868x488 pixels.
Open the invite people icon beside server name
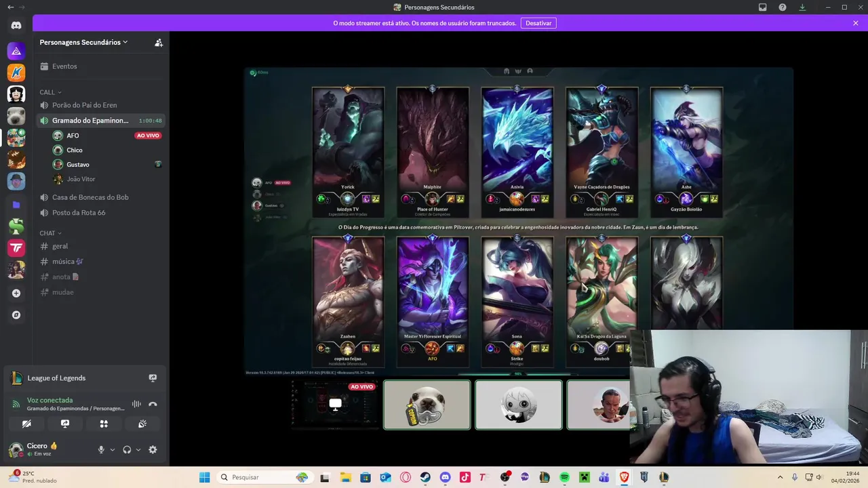click(x=159, y=42)
